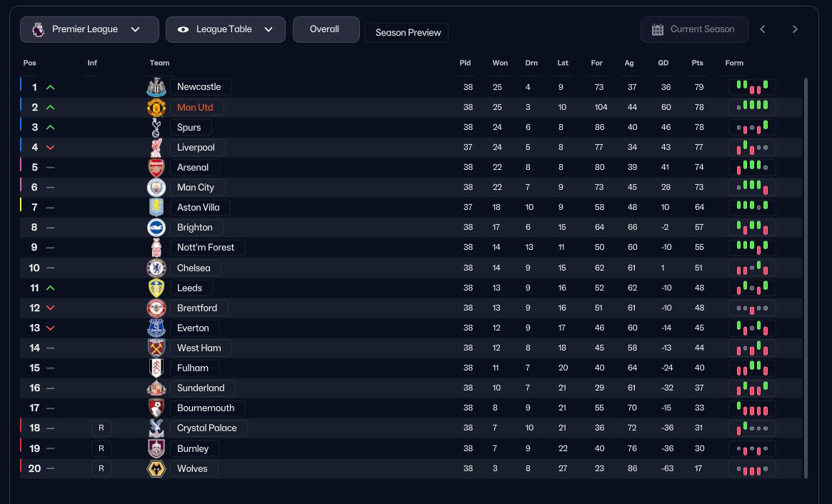Viewport: 832px width, 504px height.
Task: Click the Chelsea crest icon
Action: point(156,268)
